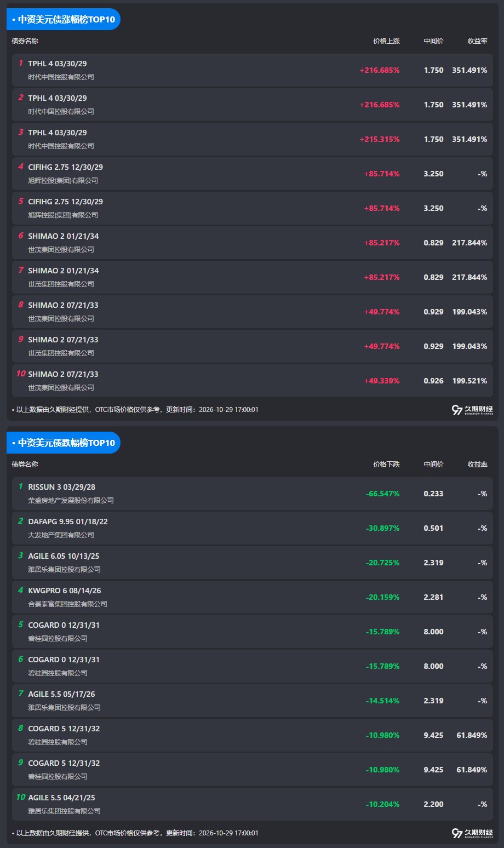504x848 pixels.
Task: Open the RISSUN 3 03/29/28 bond
Action: point(253,494)
